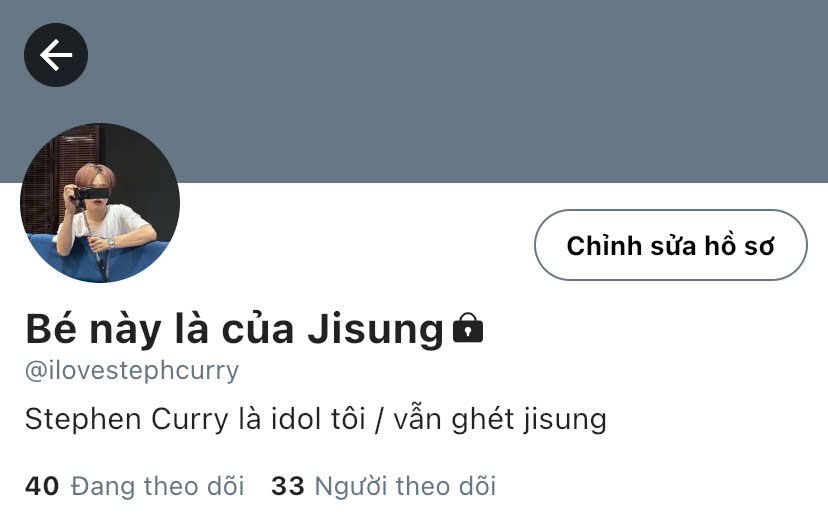Image resolution: width=828 pixels, height=529 pixels.
Task: Go back using the arrow button
Action: [x=56, y=55]
